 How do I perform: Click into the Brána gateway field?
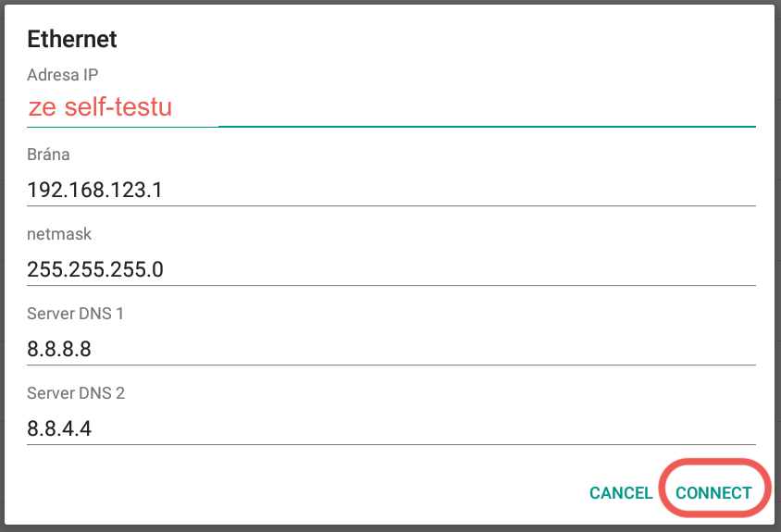[x=391, y=191]
